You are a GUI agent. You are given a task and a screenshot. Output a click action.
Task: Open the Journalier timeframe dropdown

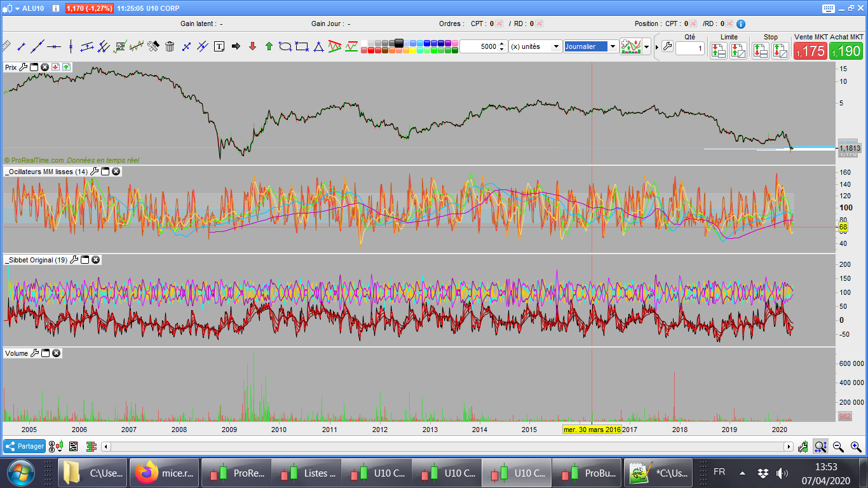[x=613, y=46]
